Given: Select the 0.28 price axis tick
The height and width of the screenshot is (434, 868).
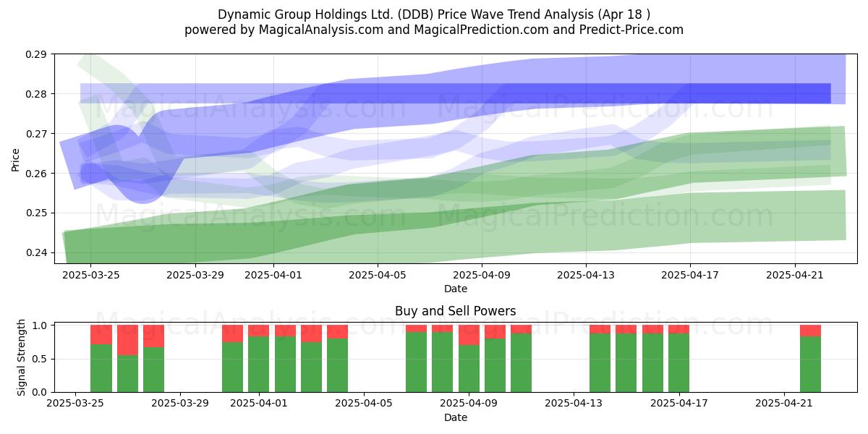Looking at the screenshot, I should click(38, 94).
